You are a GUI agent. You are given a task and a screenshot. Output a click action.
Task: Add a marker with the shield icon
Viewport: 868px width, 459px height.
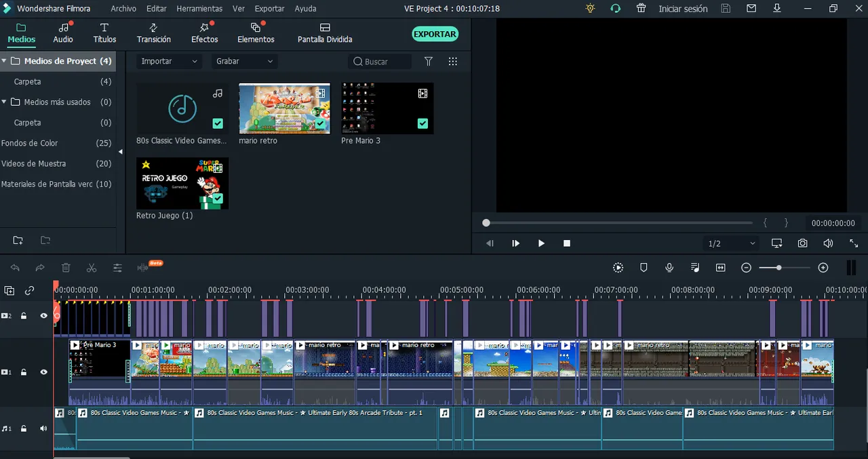[644, 268]
